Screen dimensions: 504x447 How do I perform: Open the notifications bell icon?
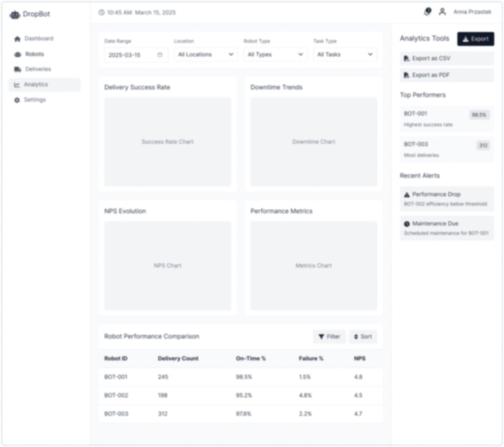[x=427, y=12]
